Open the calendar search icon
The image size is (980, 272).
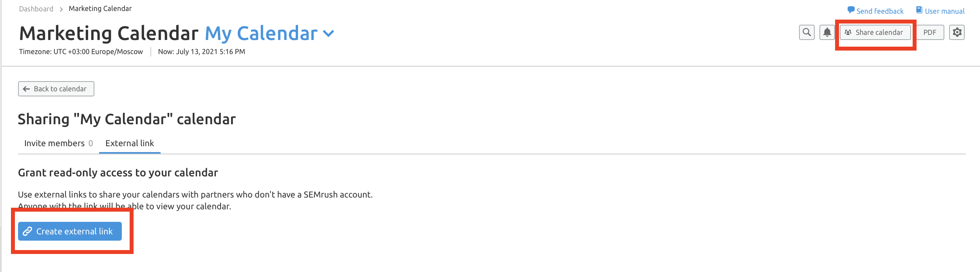(x=806, y=33)
